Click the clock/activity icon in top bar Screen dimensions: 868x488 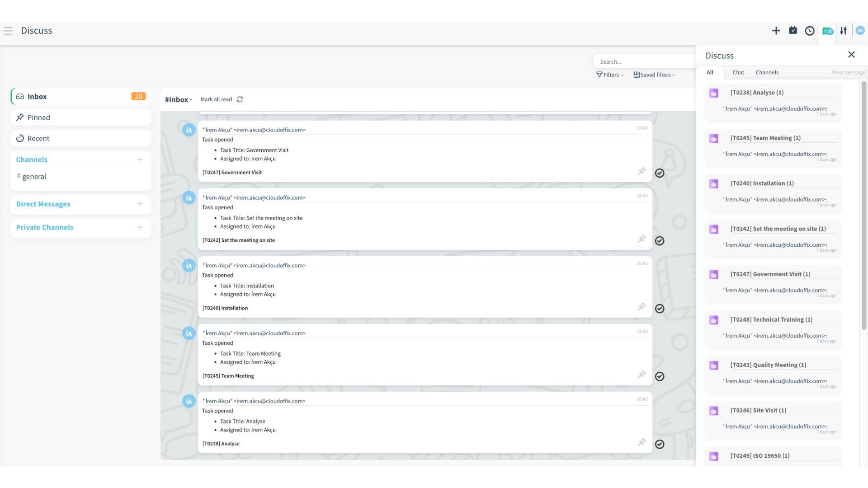pos(810,31)
